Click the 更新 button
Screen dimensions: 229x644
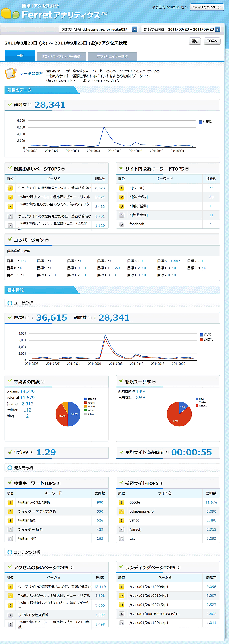(x=195, y=41)
